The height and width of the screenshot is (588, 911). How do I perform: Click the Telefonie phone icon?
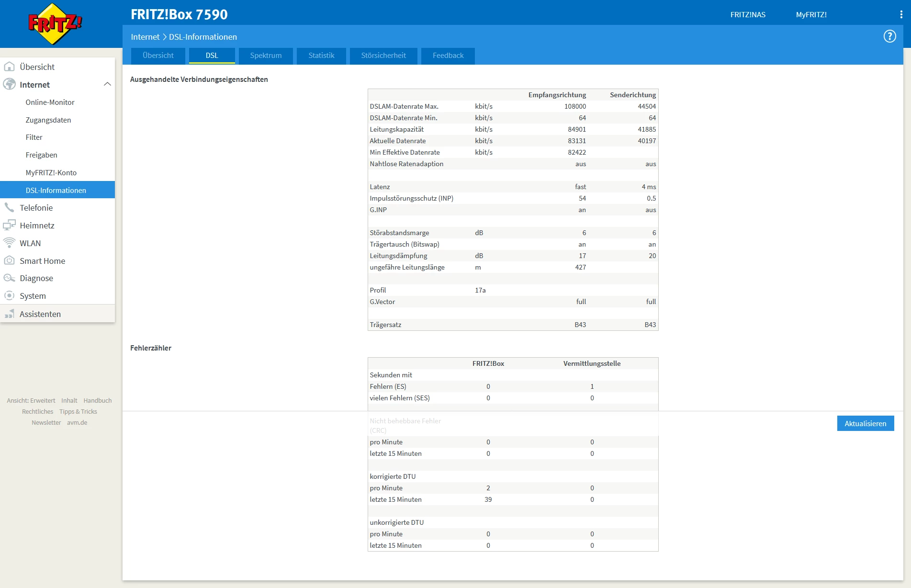click(x=9, y=207)
